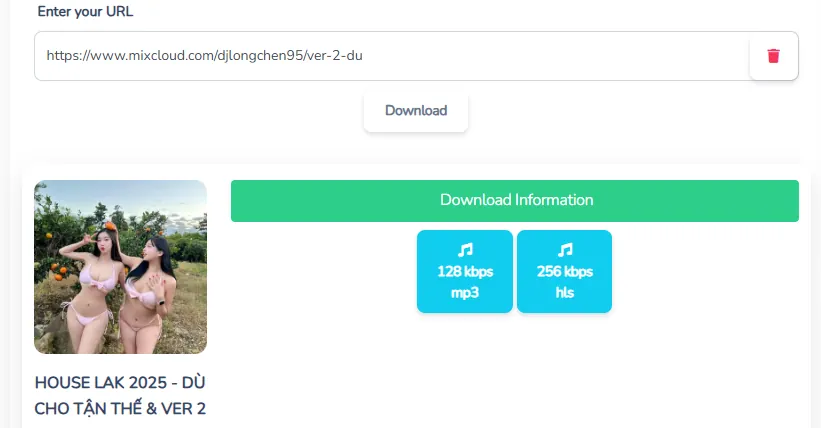Click the empty right side of URL field

coord(555,56)
